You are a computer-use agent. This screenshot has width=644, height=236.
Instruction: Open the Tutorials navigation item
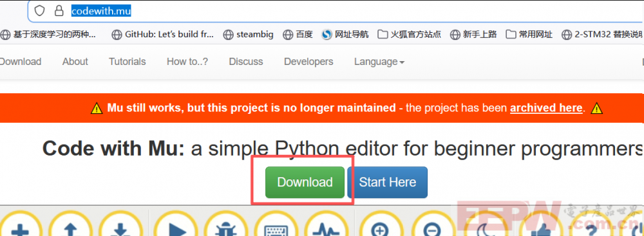(128, 62)
